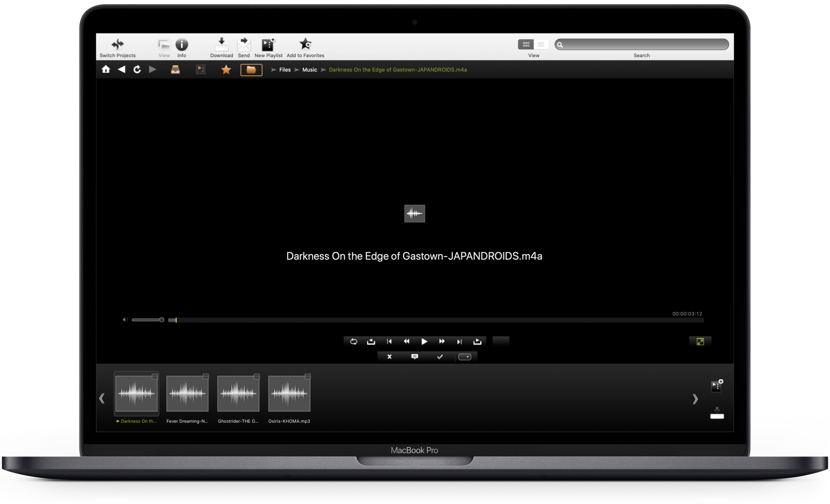
Task: Create a New Playlist
Action: pos(268,45)
